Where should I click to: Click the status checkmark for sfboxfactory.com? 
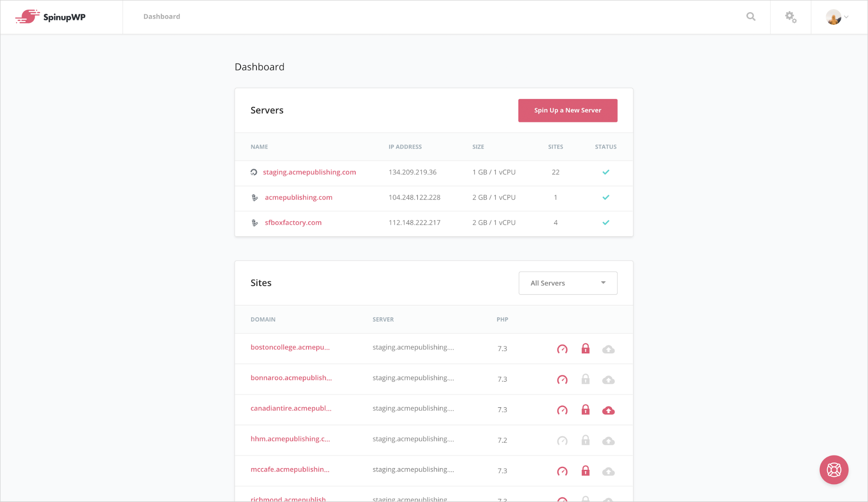(x=606, y=223)
